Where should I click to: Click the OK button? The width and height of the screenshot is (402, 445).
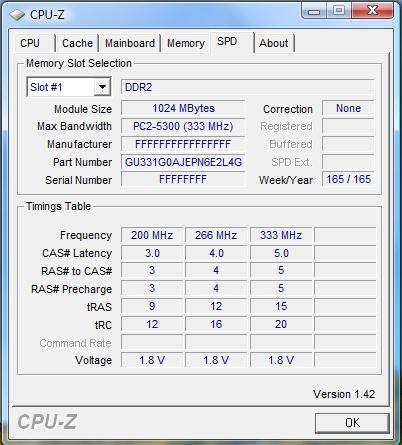pos(352,423)
